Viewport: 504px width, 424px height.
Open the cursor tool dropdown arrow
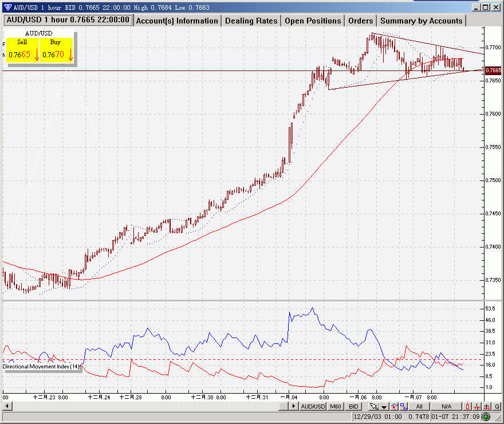(x=384, y=407)
